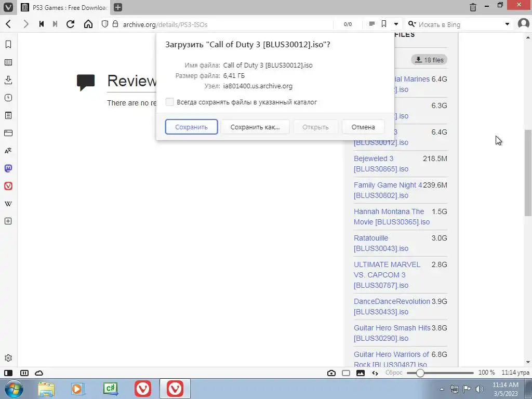
Task: Open Family Game Night 4 iso link
Action: click(388, 190)
